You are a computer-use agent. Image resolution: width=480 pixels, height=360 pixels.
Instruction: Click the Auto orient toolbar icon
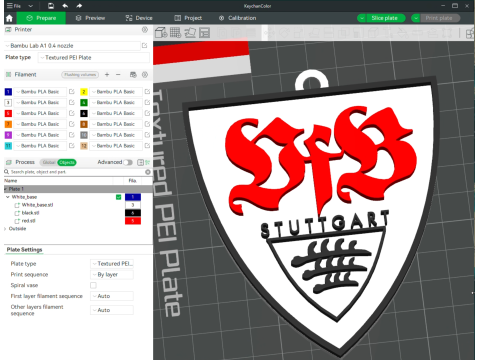[x=190, y=33]
